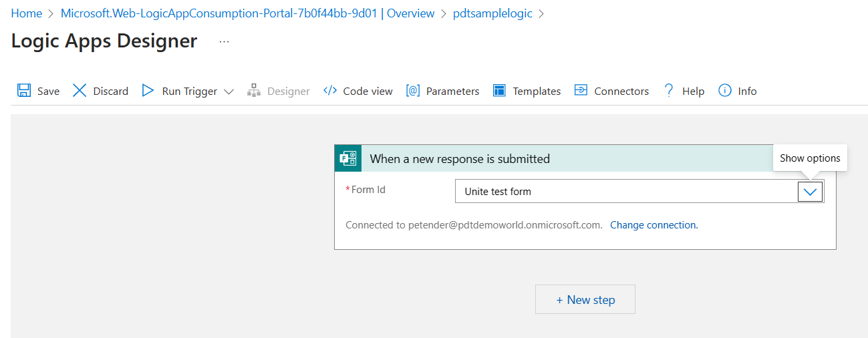Screen dimensions: 868x338
Task: Click the Save floppy disk icon
Action: tap(24, 91)
